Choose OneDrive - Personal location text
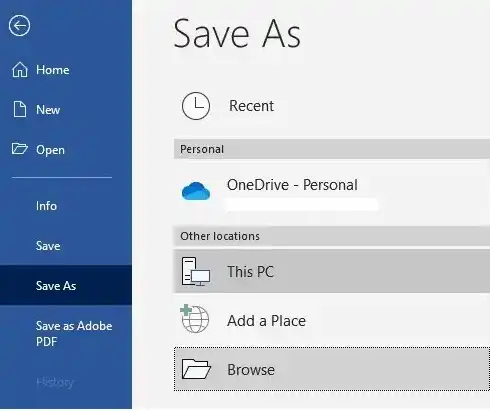The image size is (490, 411). pyautogui.click(x=292, y=185)
